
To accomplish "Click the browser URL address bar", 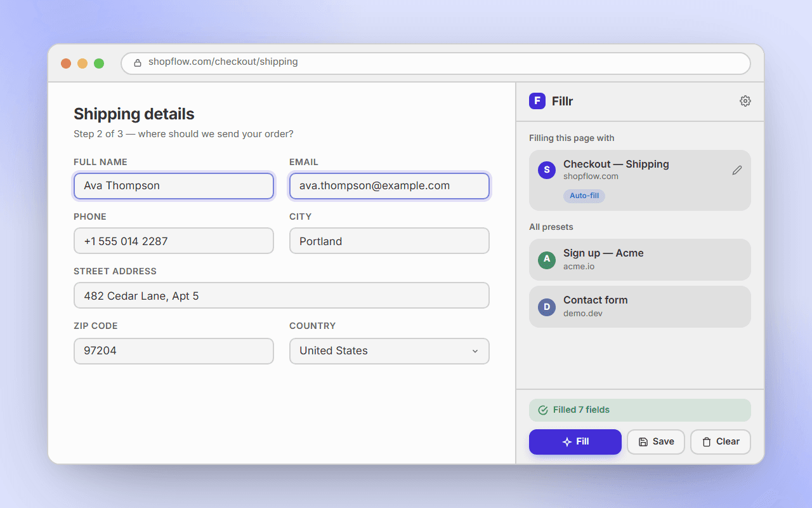I will 436,63.
